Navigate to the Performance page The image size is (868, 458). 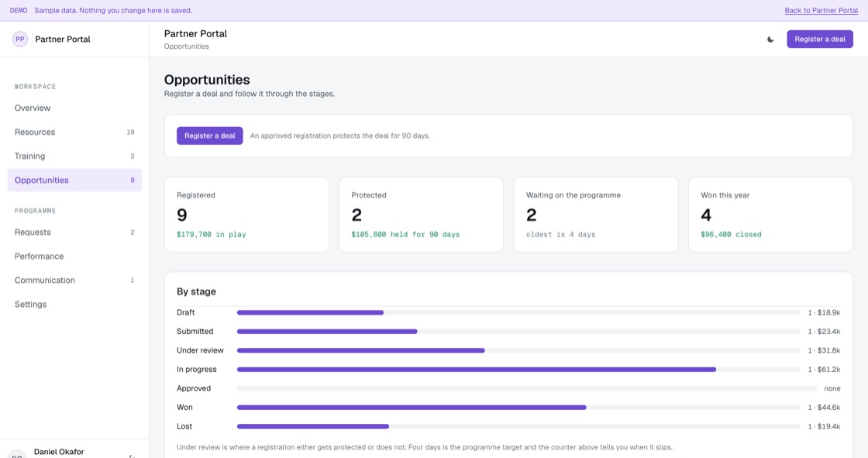(74, 257)
